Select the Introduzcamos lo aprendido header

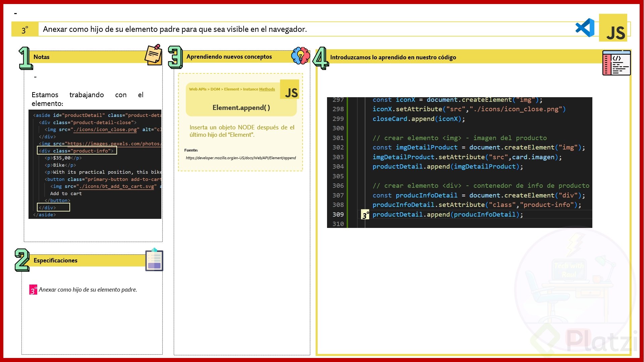point(393,57)
